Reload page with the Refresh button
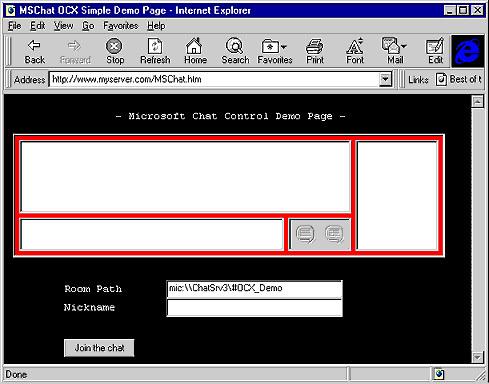Image resolution: width=489 pixels, height=384 pixels. (x=155, y=51)
